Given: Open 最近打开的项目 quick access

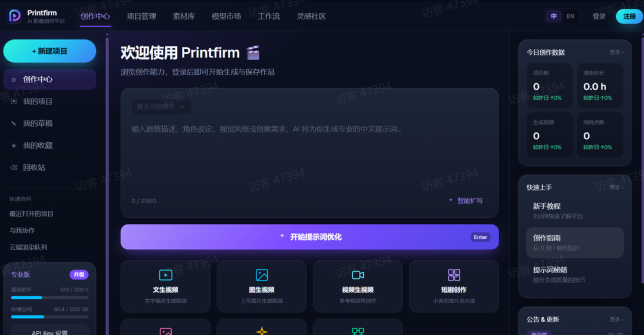Looking at the screenshot, I should point(32,214).
